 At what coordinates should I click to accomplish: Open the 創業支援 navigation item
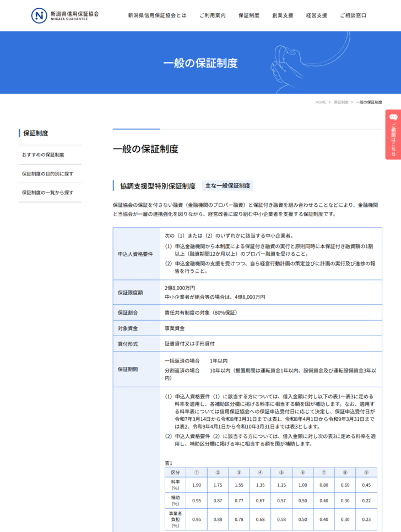283,15
